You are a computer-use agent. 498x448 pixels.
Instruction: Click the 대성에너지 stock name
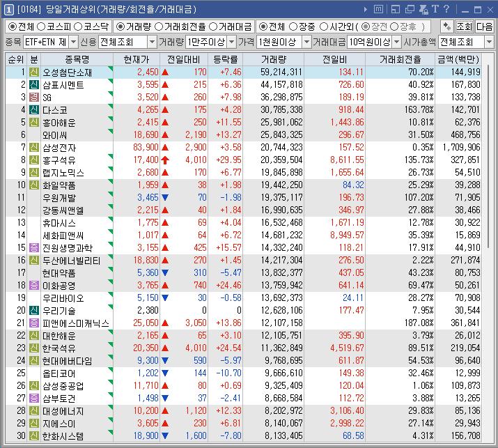coord(63,411)
